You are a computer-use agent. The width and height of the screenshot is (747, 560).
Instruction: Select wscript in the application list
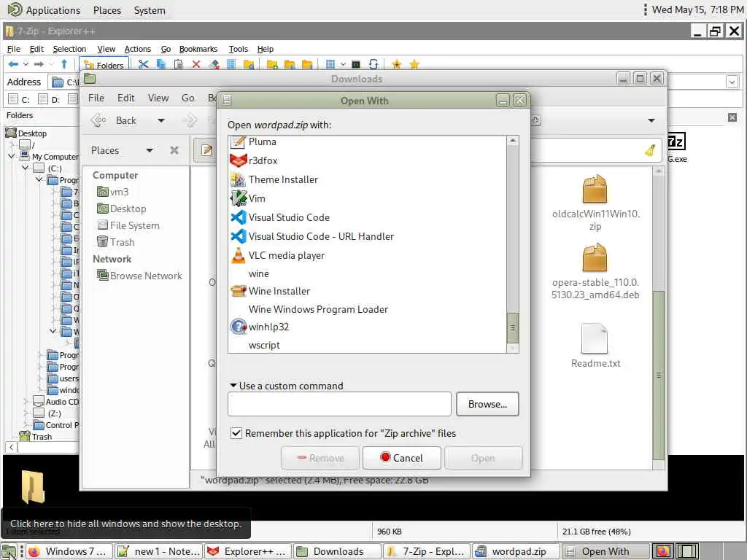(x=368, y=345)
